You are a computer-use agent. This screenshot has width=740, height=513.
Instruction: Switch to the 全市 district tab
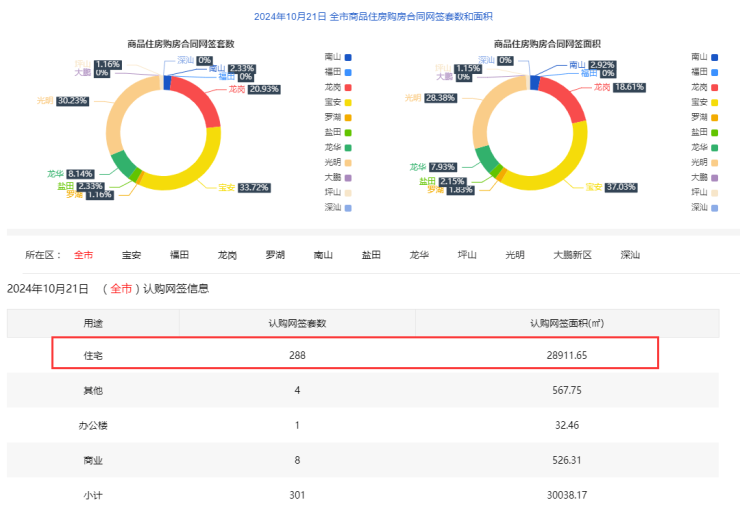coord(83,255)
